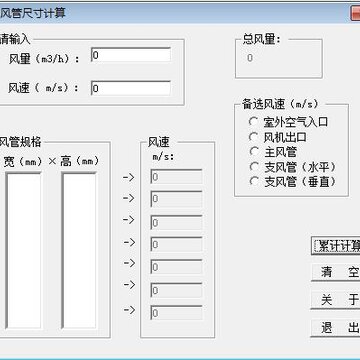Viewport: 360px width, 360px height.
Task: Close the 风管尺寸计算 window
Action: (x=355, y=13)
